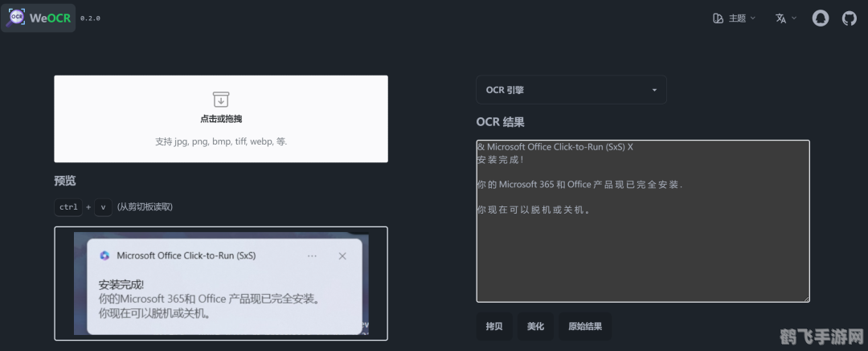Screen dimensions: 868x351
Task: Click the archive upload icon in drop zone
Action: click(221, 100)
